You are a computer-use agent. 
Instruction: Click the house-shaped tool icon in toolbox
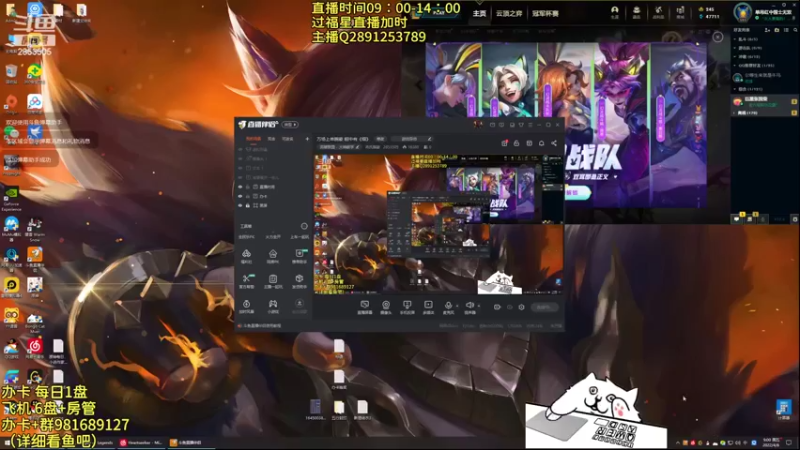tap(273, 254)
